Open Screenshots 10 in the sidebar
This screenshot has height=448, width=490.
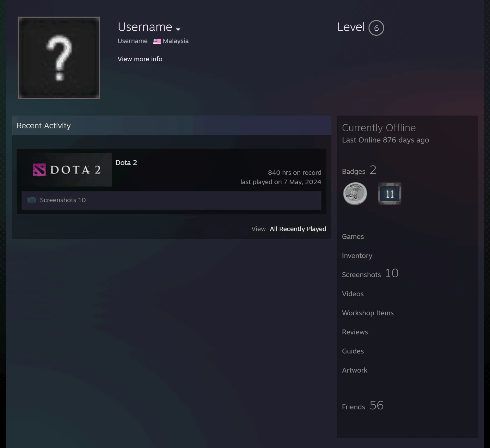pos(370,274)
